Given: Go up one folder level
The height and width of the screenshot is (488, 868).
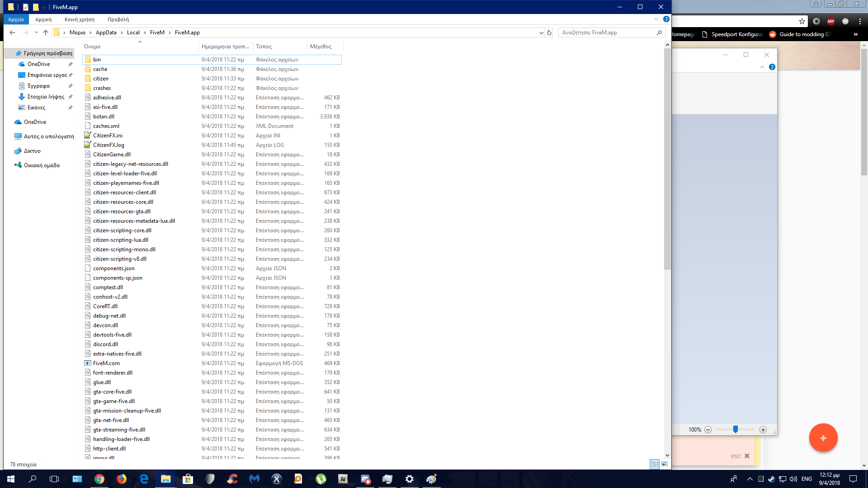Looking at the screenshot, I should 46,33.
